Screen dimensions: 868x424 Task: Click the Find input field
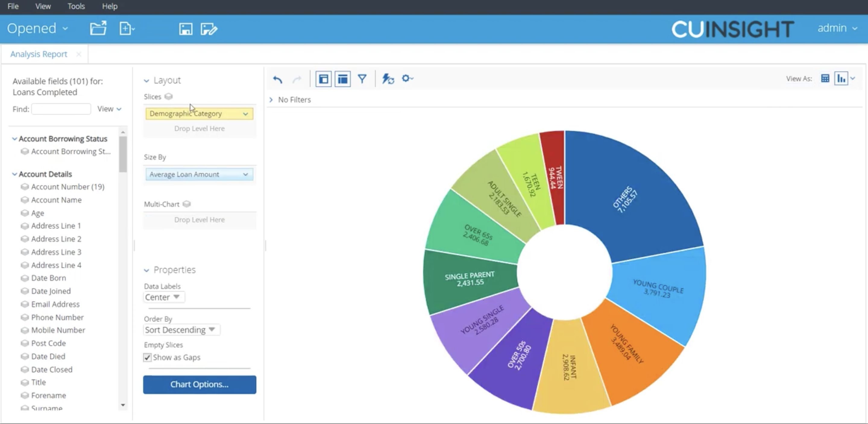[x=61, y=109]
